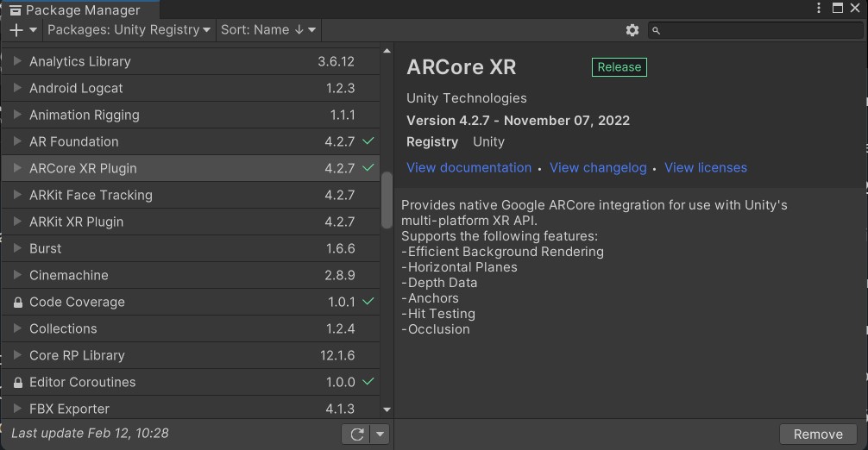Viewport: 868px width, 450px height.
Task: Click the Unity Technologies author text
Action: click(x=467, y=98)
